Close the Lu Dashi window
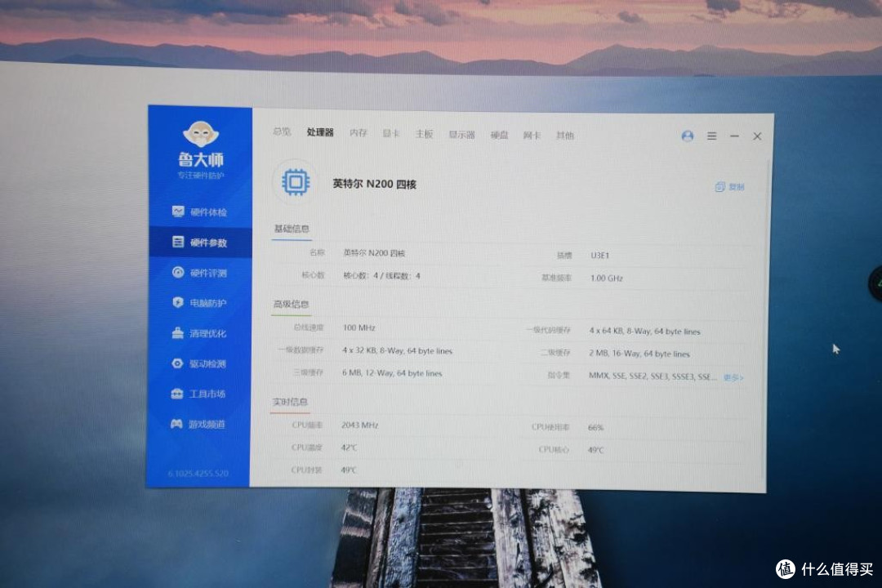This screenshot has width=882, height=588. pyautogui.click(x=758, y=136)
